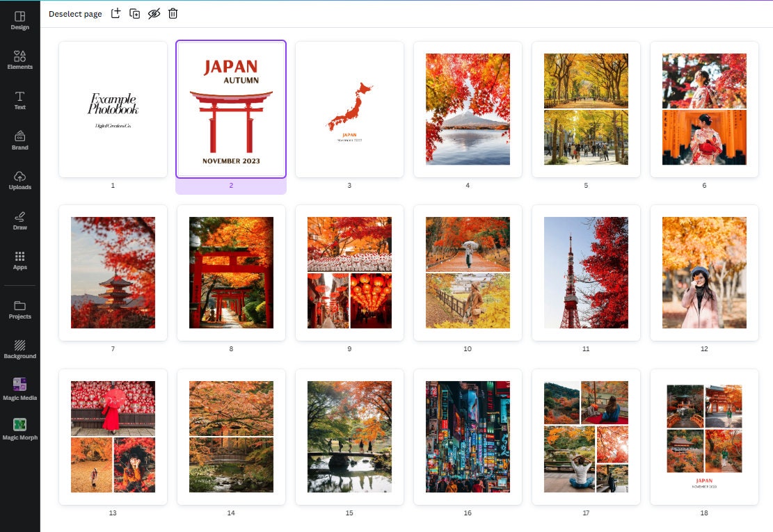Open the Uploads panel

(20, 182)
